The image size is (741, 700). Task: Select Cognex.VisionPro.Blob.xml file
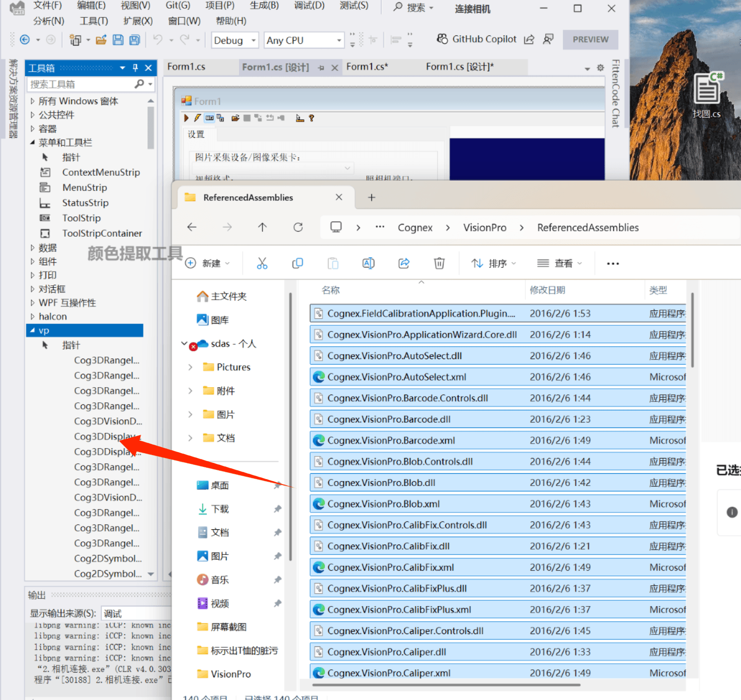pos(497,504)
